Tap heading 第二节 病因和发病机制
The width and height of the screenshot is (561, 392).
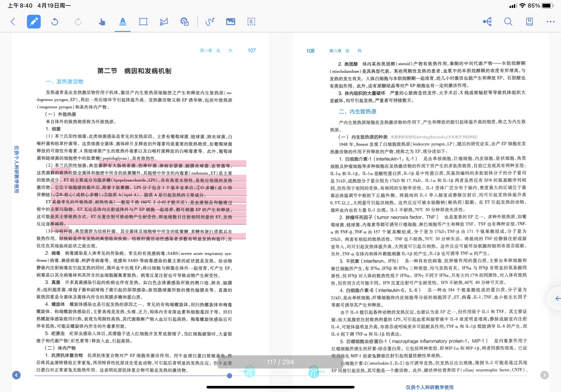(134, 71)
